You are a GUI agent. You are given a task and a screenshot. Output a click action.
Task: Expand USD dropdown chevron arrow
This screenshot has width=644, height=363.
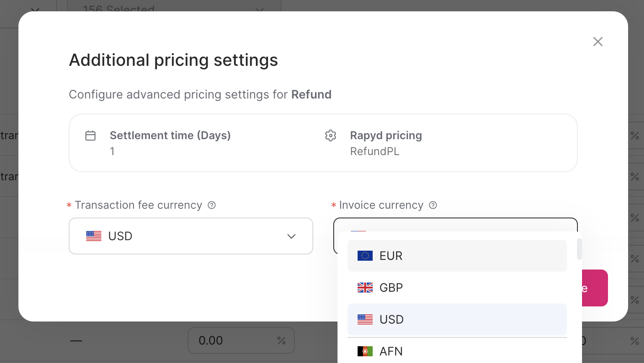click(291, 236)
